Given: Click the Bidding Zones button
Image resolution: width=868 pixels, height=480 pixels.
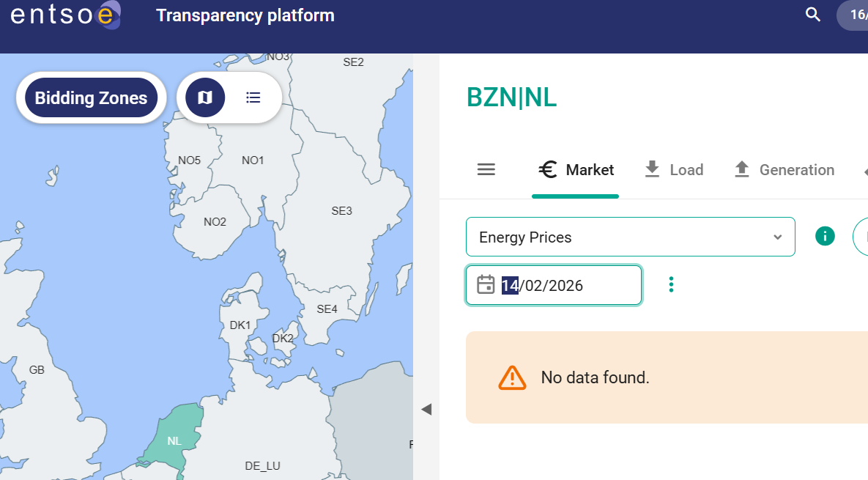Looking at the screenshot, I should [91, 97].
